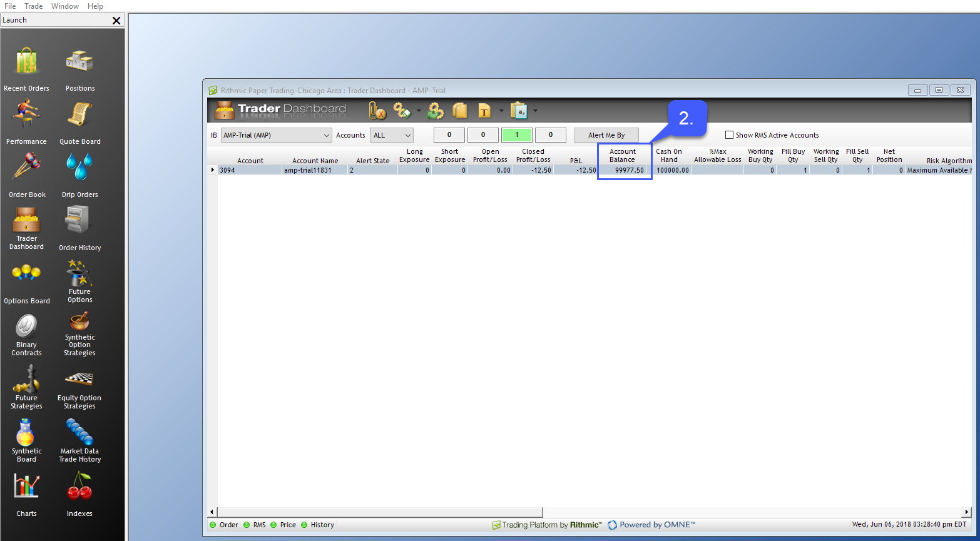Image resolution: width=980 pixels, height=541 pixels.
Task: Click the last alert counter box after green
Action: click(x=551, y=135)
